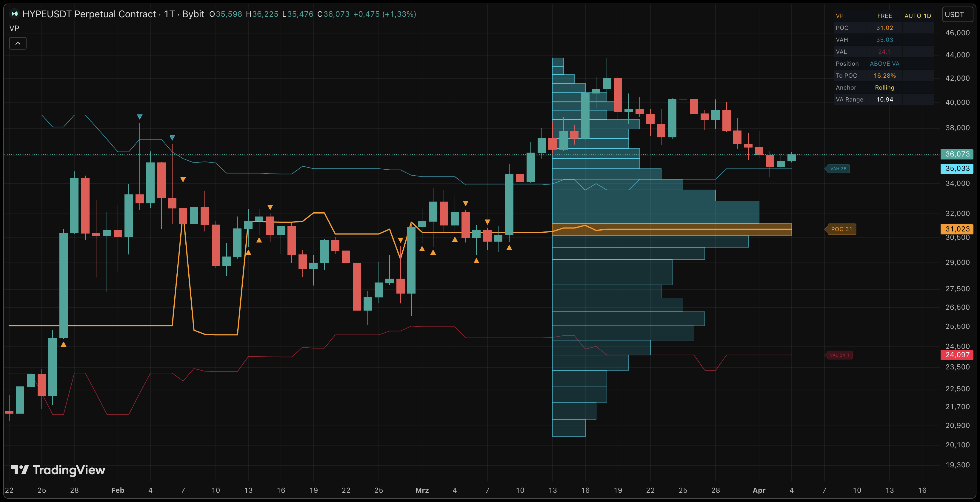This screenshot has height=502, width=980.
Task: Click the AUTO 1D header in VP table
Action: click(917, 16)
